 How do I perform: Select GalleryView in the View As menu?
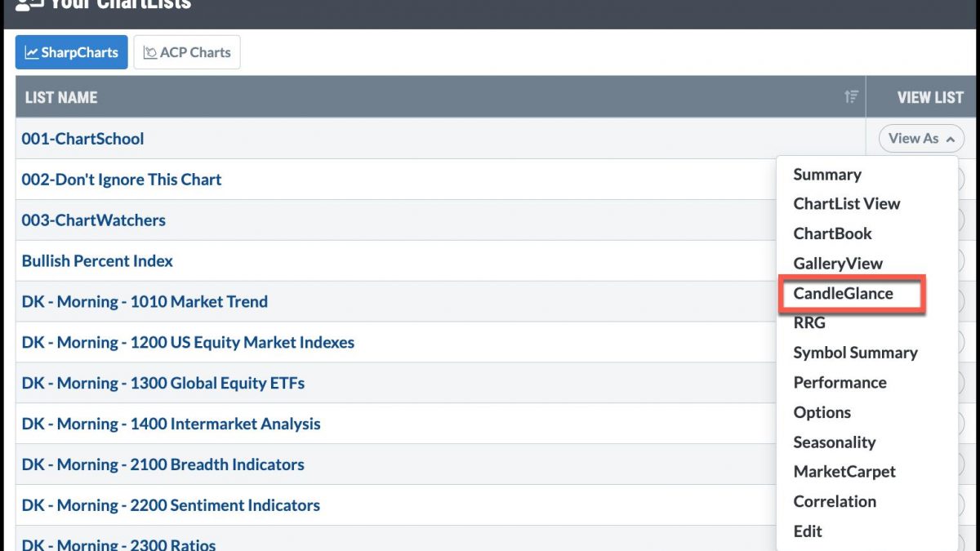[x=838, y=264]
